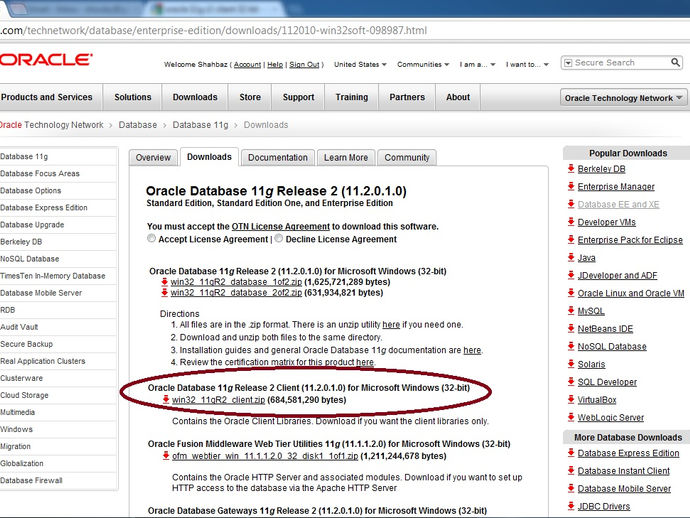690x518 pixels.
Task: Click download icon next to Database Instant Client
Action: tap(571, 470)
